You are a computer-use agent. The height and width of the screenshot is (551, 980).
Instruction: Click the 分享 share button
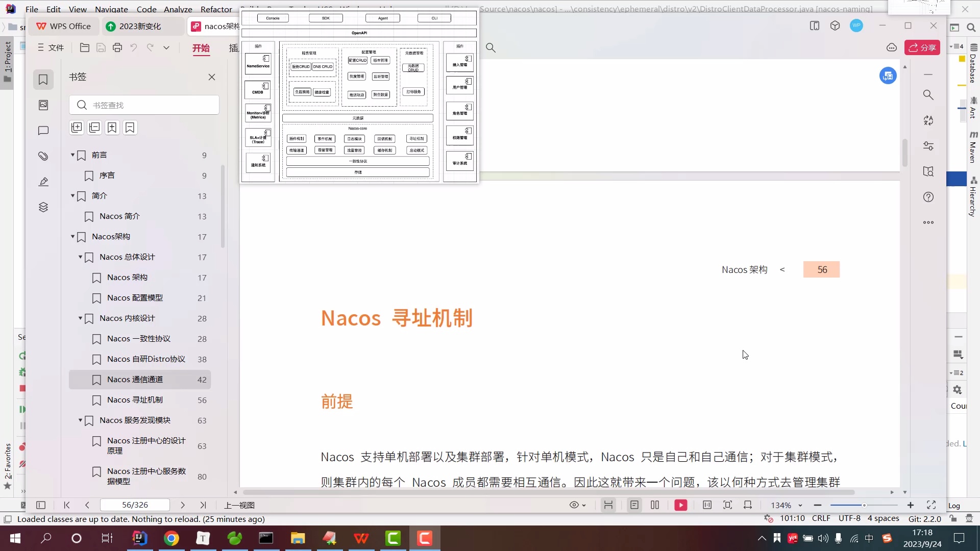923,47
